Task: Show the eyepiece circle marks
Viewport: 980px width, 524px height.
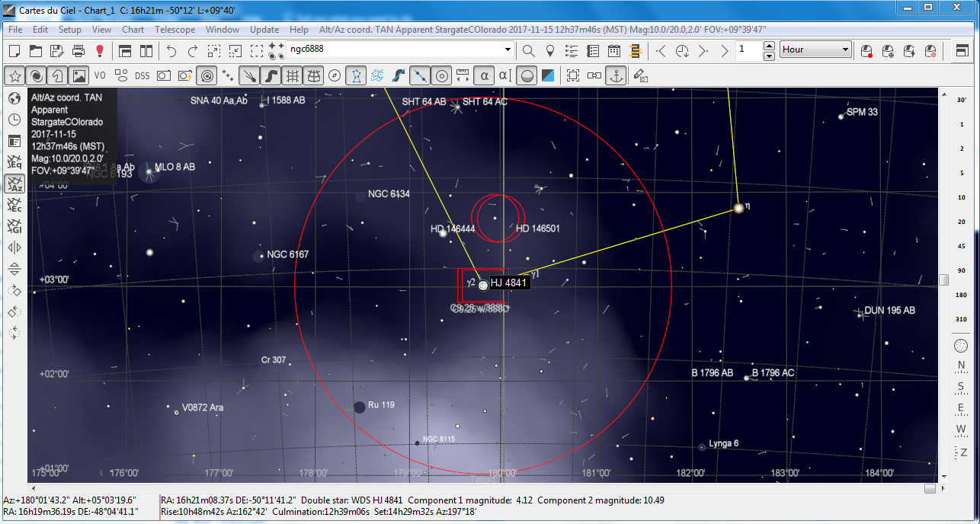Action: [x=441, y=75]
